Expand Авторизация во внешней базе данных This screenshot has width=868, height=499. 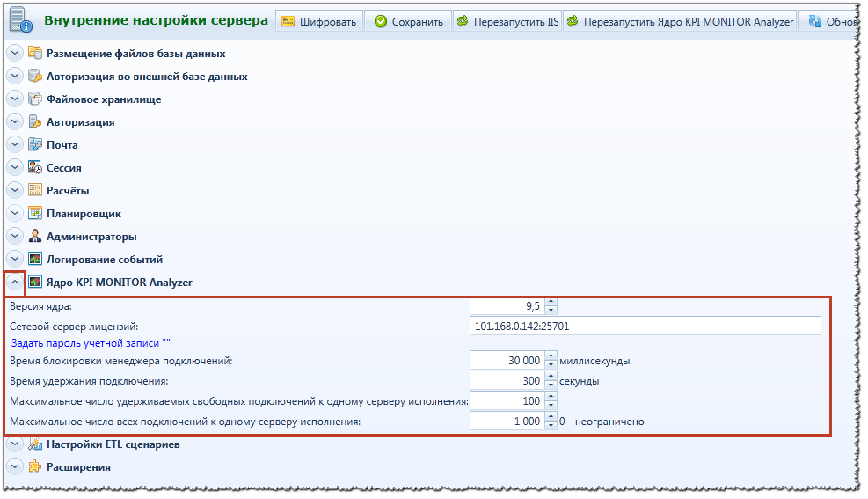(x=15, y=76)
